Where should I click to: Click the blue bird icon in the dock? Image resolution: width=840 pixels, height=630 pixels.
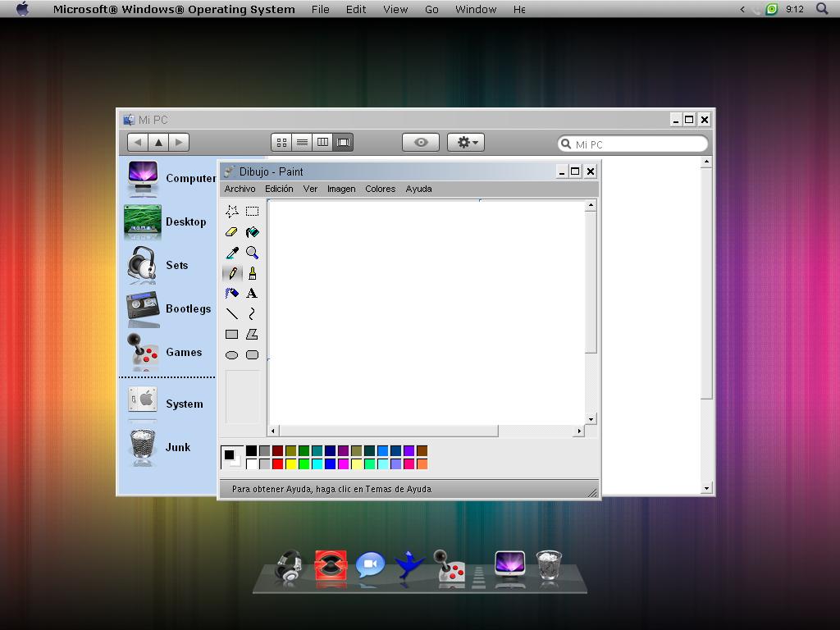pos(410,564)
